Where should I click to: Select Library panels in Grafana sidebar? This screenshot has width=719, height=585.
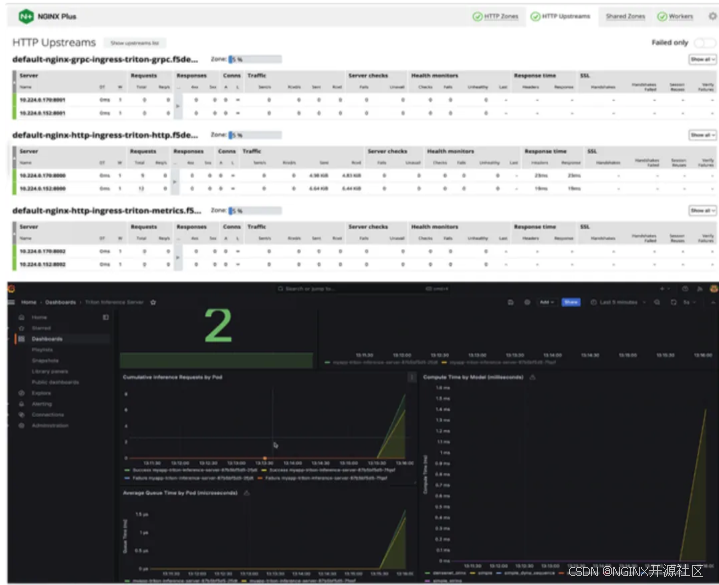pos(50,371)
